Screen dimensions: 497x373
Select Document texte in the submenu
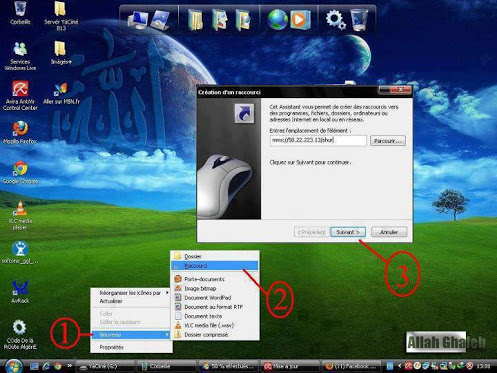215,316
